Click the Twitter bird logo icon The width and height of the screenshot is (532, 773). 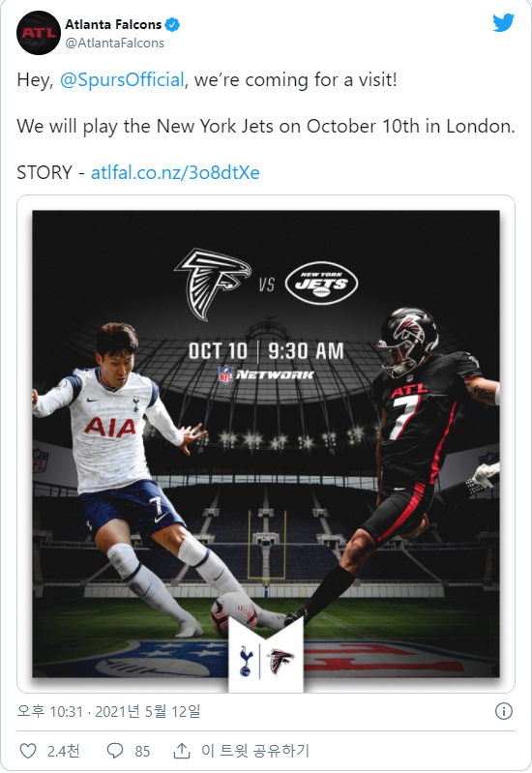click(x=503, y=22)
